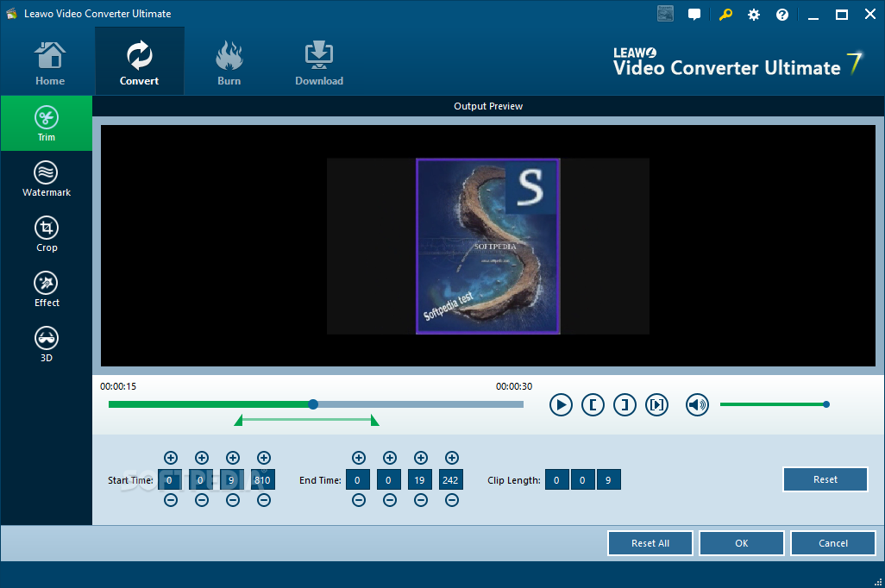The width and height of the screenshot is (885, 588).
Task: Increase Start Time seconds value
Action: tap(233, 458)
